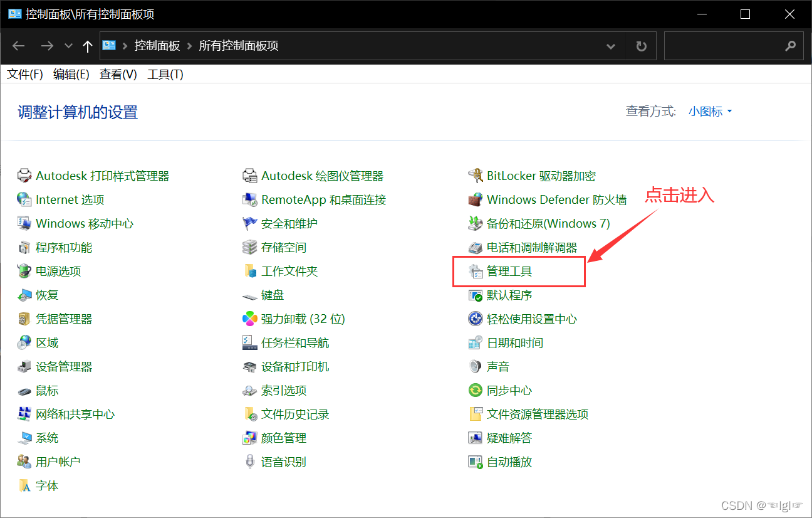Click the 疑难解答 link
This screenshot has height=518, width=812.
tap(509, 438)
